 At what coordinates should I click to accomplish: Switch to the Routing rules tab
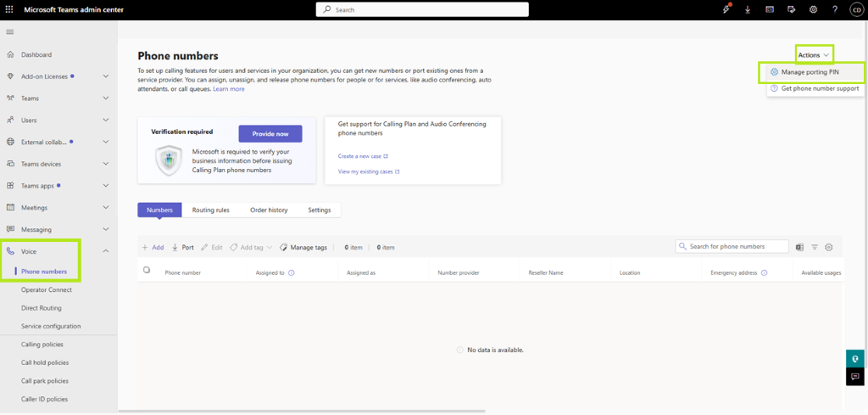211,210
